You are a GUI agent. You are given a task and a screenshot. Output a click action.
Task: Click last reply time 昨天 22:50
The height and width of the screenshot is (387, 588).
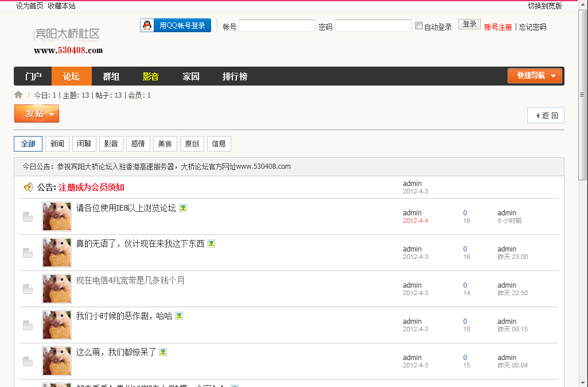pos(513,293)
